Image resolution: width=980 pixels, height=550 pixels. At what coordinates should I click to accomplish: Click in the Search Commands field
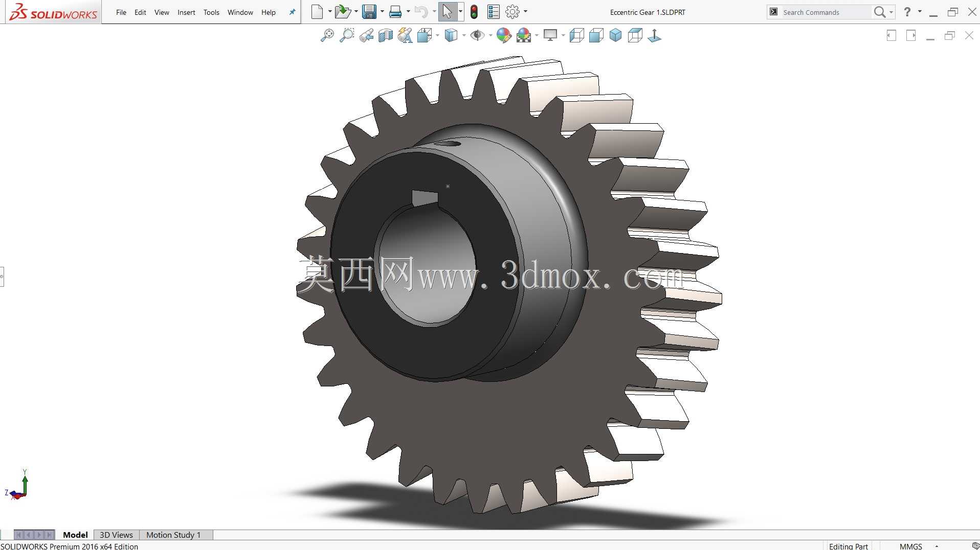[826, 12]
